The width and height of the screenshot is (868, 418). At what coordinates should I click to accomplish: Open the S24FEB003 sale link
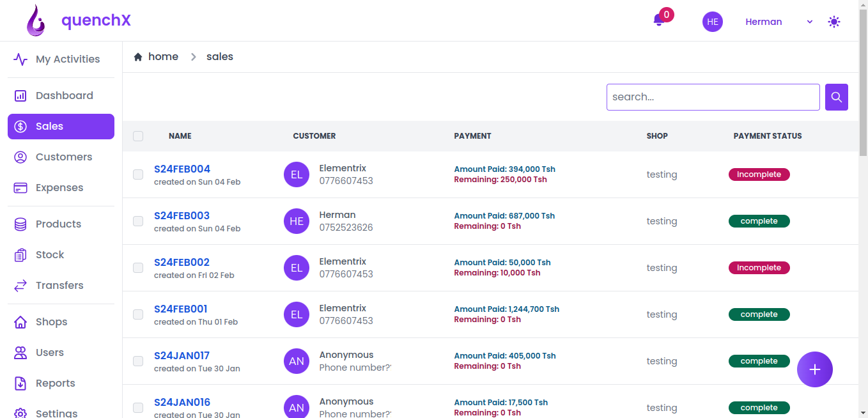point(182,215)
